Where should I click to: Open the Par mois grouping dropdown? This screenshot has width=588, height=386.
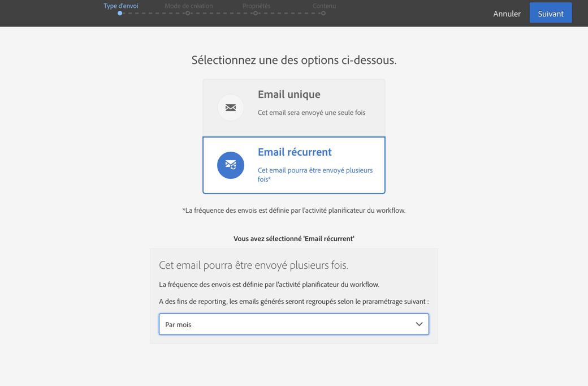tap(293, 324)
